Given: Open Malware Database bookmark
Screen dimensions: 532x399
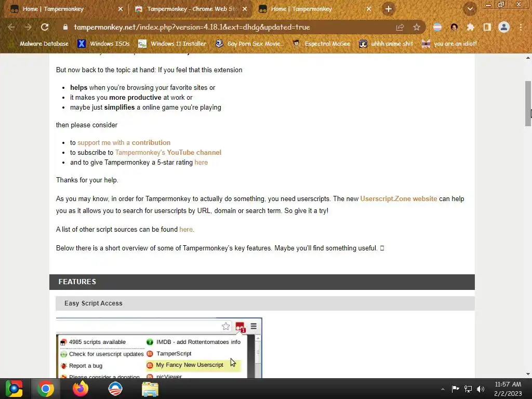Looking at the screenshot, I should pyautogui.click(x=38, y=44).
